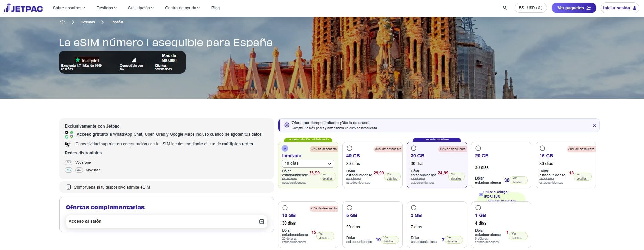
Task: Expand the Suscripción navigation menu
Action: [141, 8]
